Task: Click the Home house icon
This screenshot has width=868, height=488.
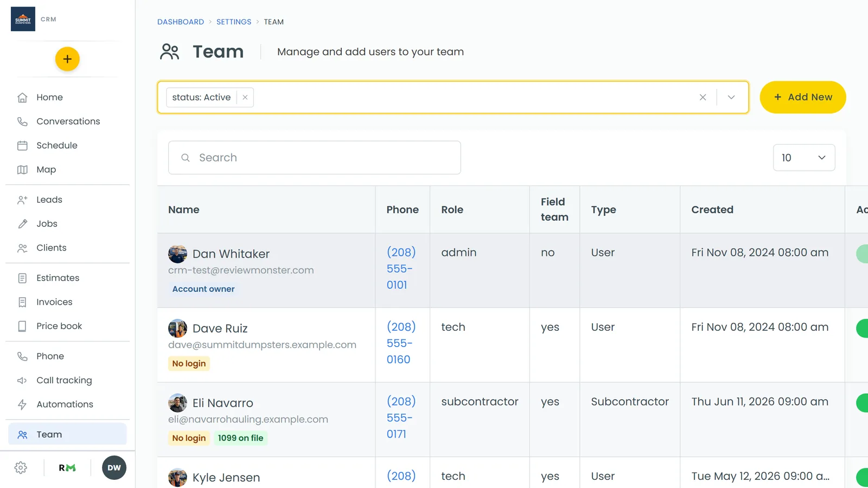Action: 22,98
